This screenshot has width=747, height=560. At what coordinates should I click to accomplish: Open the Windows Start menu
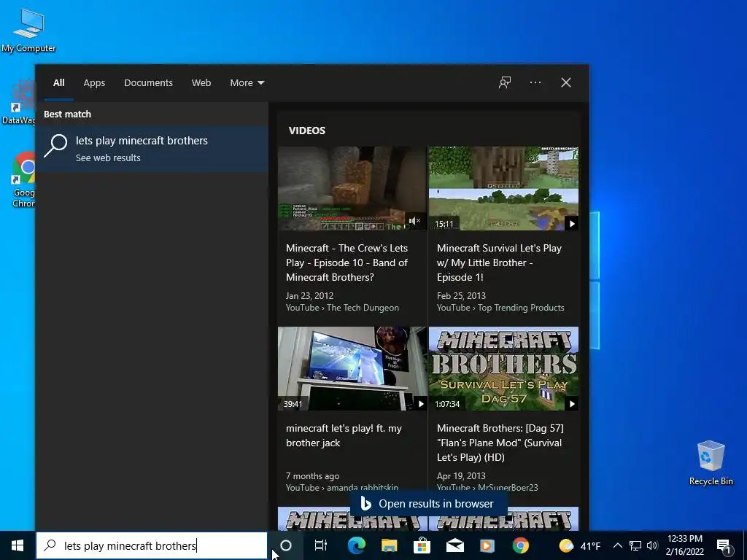click(18, 545)
